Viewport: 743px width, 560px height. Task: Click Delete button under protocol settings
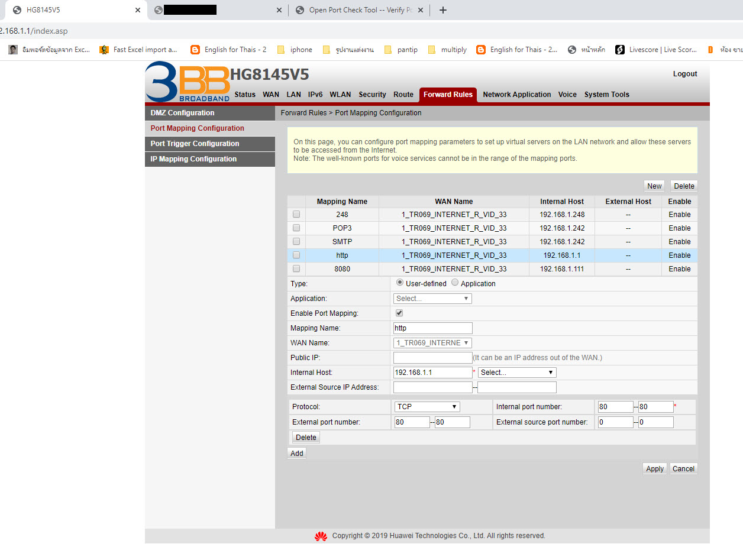click(306, 438)
